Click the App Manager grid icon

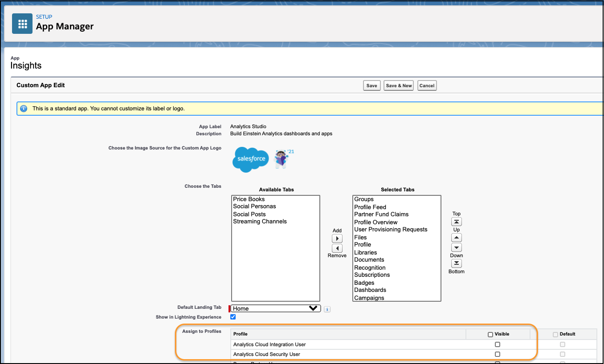point(22,24)
